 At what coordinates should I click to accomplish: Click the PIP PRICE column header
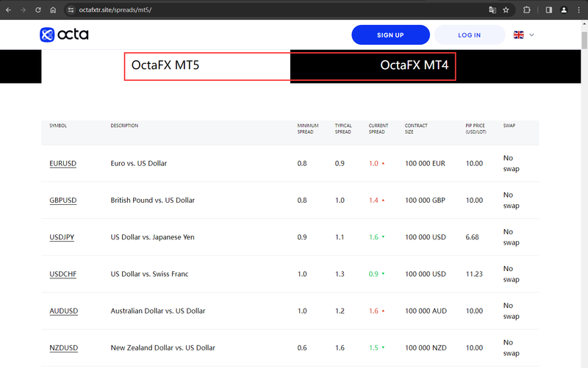point(476,129)
